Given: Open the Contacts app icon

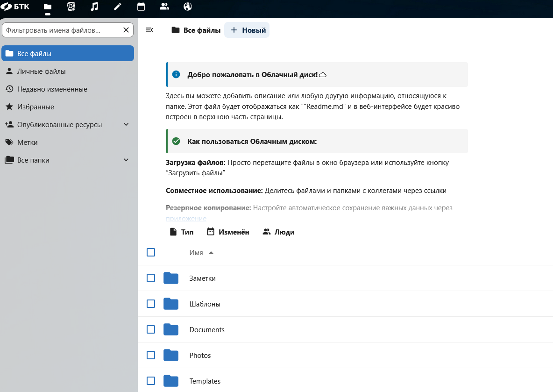Looking at the screenshot, I should [x=164, y=7].
